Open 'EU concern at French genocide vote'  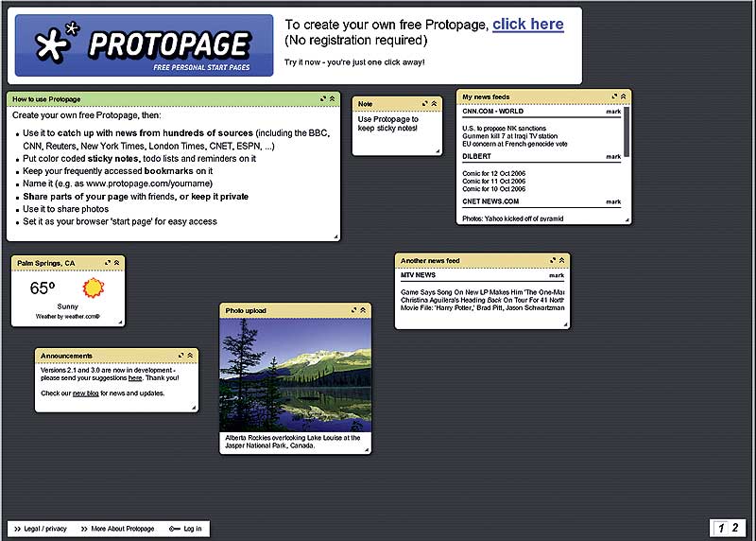514,144
